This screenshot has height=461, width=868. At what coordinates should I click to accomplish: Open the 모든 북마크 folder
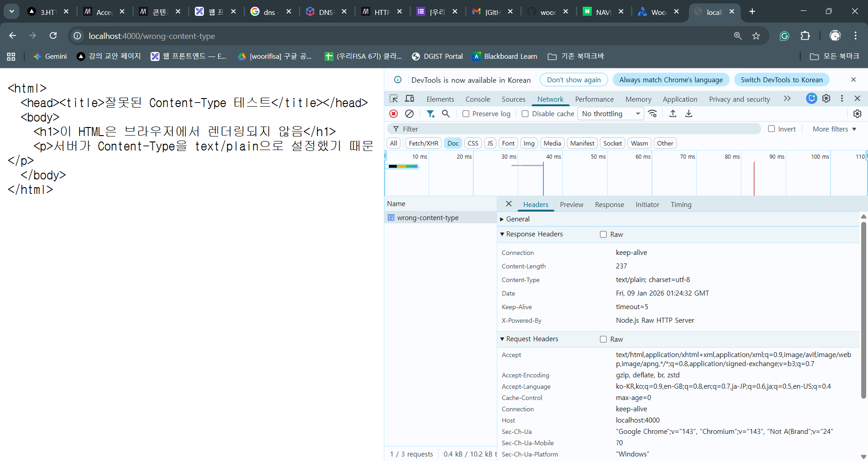[x=835, y=56]
